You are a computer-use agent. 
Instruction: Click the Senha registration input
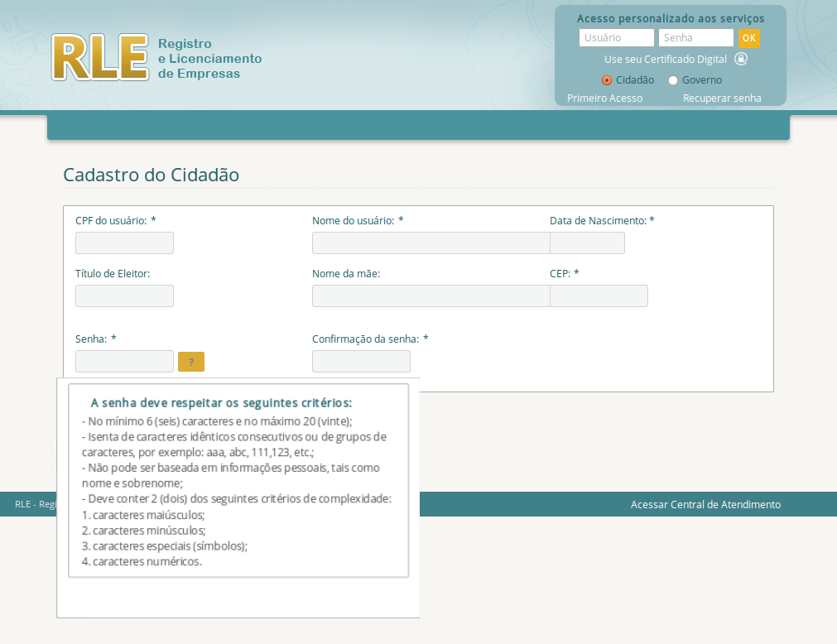[x=124, y=361]
